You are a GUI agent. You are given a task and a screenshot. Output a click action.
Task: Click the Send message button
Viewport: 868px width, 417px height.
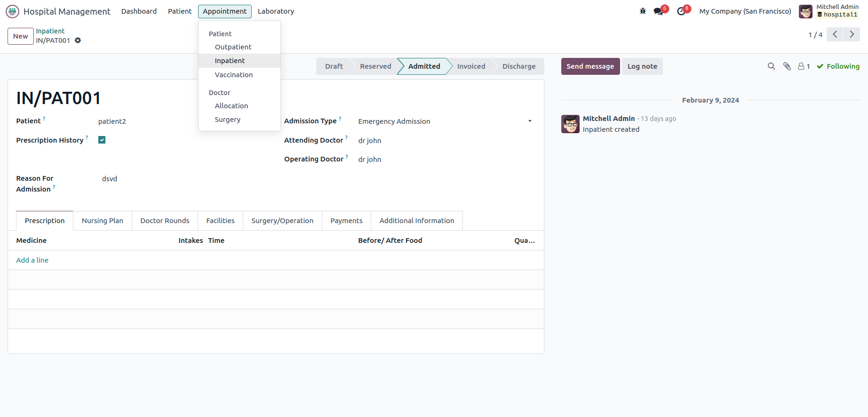pyautogui.click(x=590, y=66)
